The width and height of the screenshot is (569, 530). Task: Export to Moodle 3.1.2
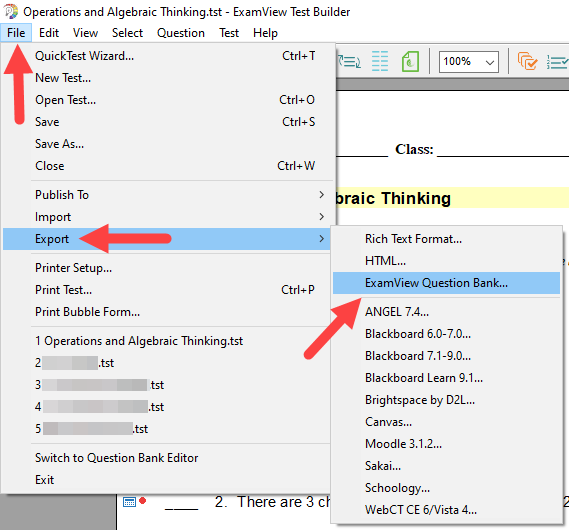click(x=446, y=444)
